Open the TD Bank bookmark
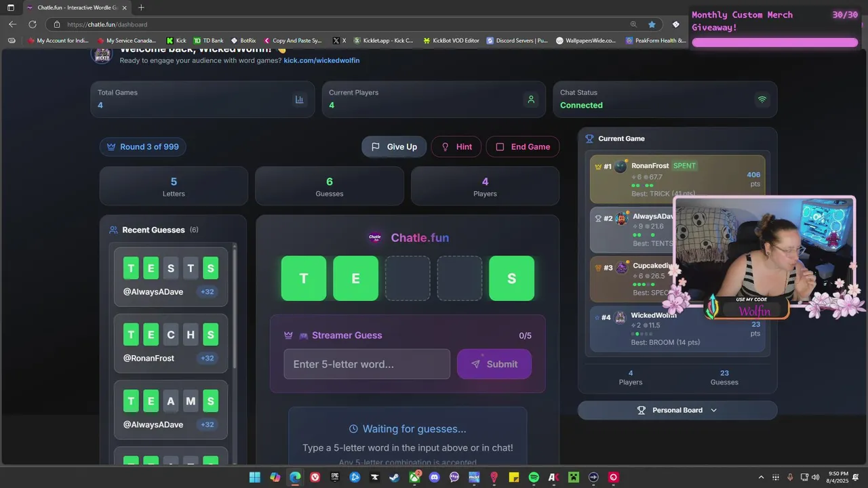The height and width of the screenshot is (488, 868). pos(208,41)
